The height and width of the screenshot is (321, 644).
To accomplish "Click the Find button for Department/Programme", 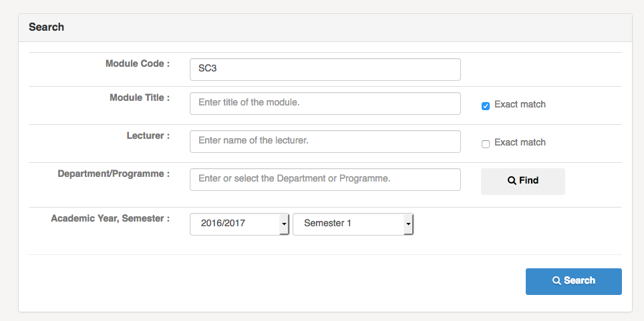I will tap(523, 181).
